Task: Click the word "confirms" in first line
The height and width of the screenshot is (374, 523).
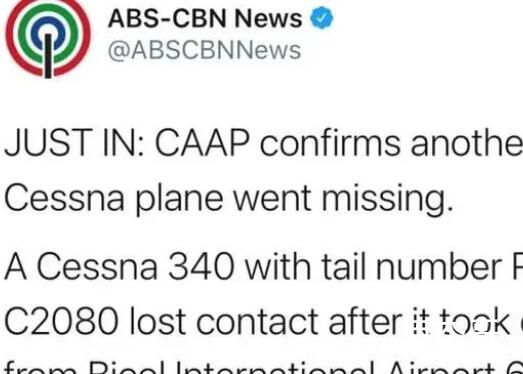Action: coord(330,143)
